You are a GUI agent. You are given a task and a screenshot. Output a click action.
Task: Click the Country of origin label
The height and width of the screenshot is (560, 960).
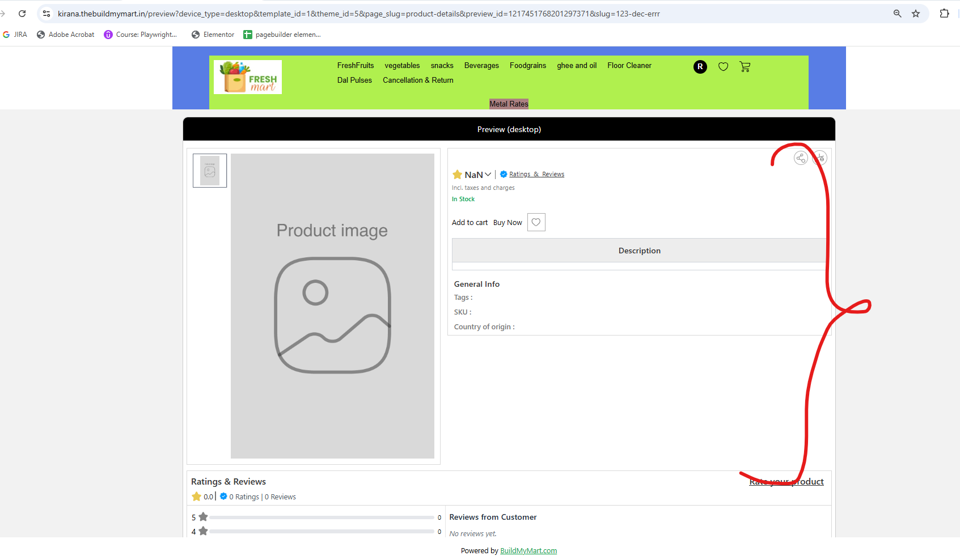[484, 327]
